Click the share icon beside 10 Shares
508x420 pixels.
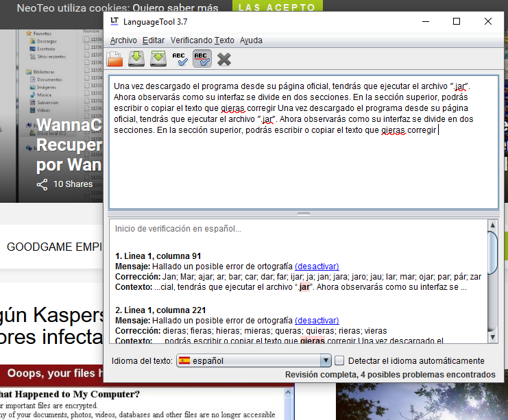(42, 184)
